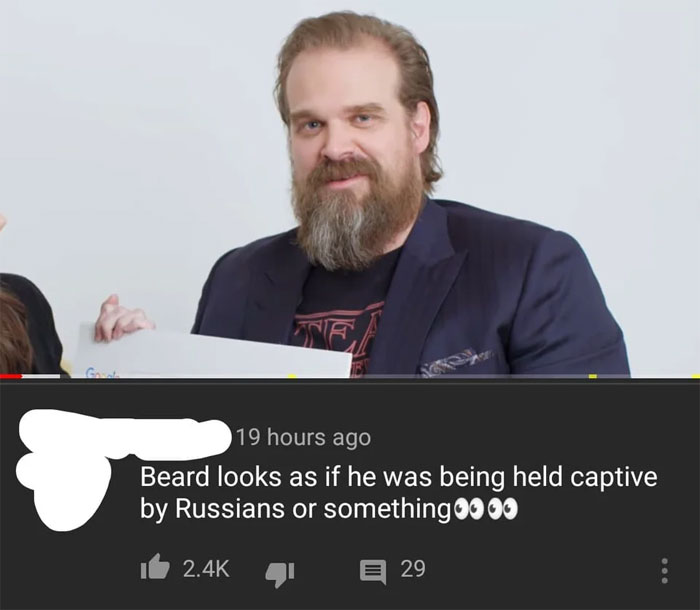Open the "19 hours ago" timestamp link

[304, 438]
